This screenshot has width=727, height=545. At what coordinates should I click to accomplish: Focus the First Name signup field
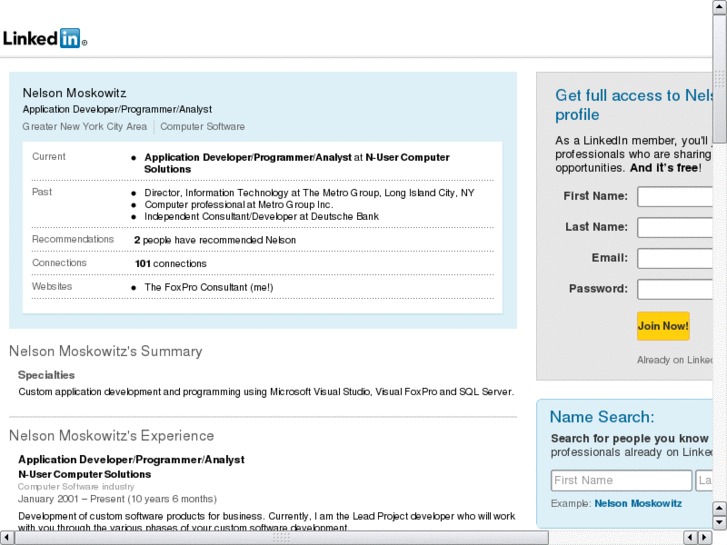coord(675,197)
